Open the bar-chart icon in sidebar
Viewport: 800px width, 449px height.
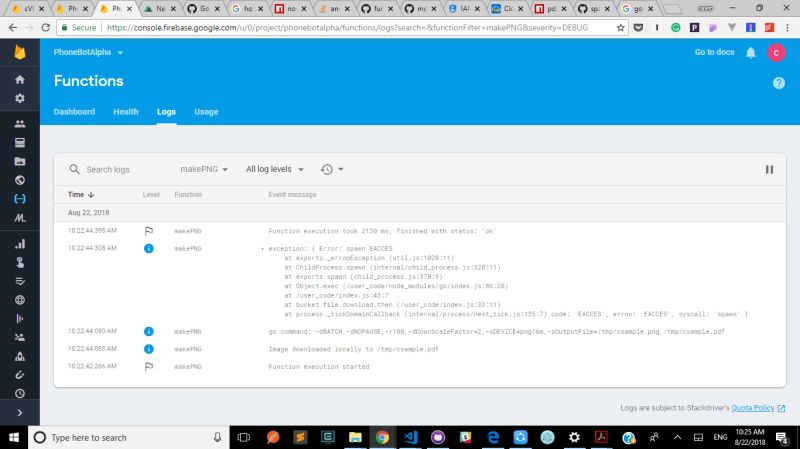click(x=20, y=244)
